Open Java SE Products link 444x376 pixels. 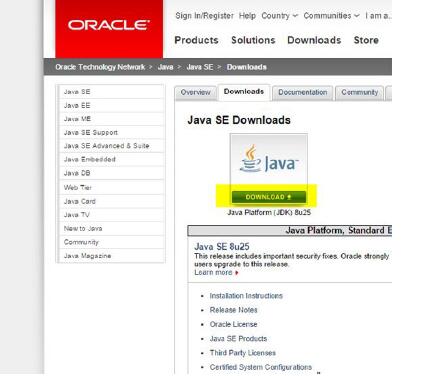click(x=238, y=339)
